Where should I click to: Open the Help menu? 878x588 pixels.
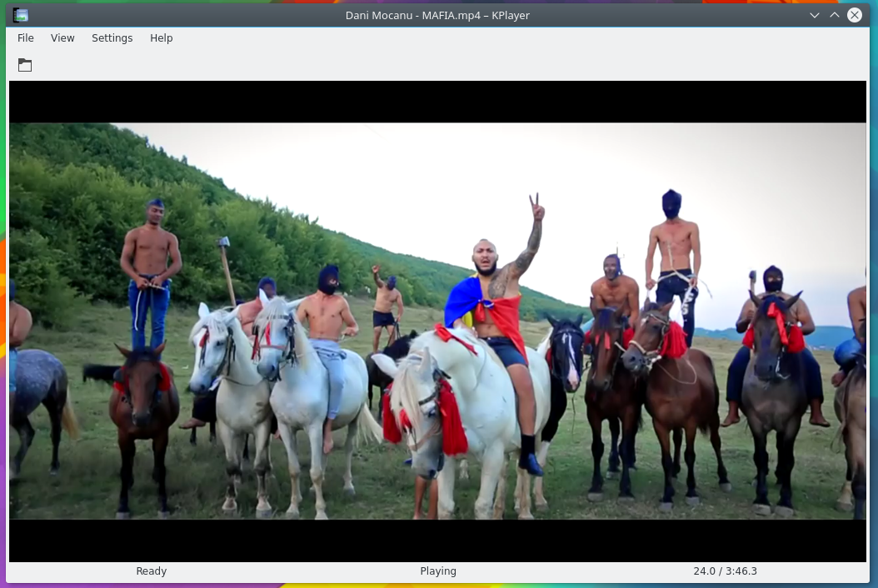tap(162, 38)
